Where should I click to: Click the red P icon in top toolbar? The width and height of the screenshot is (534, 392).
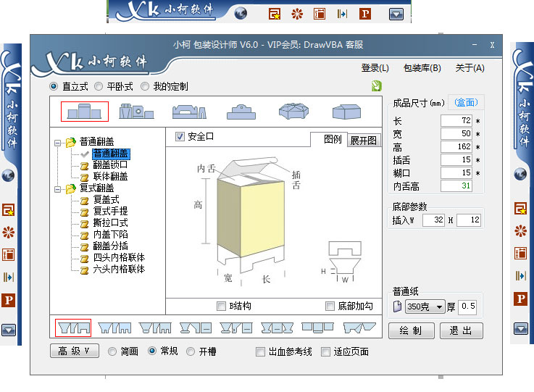[365, 14]
